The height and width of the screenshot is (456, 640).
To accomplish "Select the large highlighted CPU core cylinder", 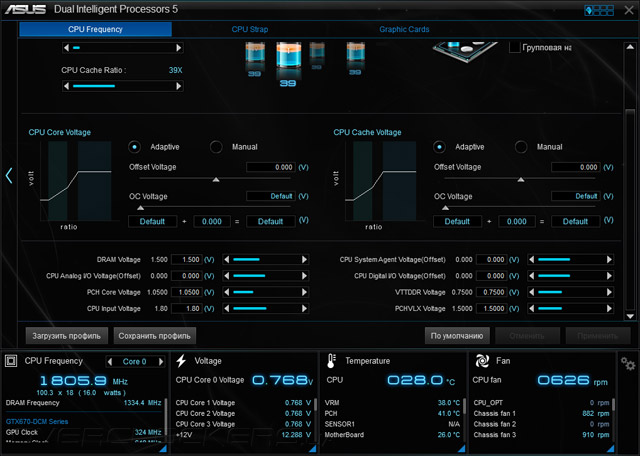I will pyautogui.click(x=289, y=55).
